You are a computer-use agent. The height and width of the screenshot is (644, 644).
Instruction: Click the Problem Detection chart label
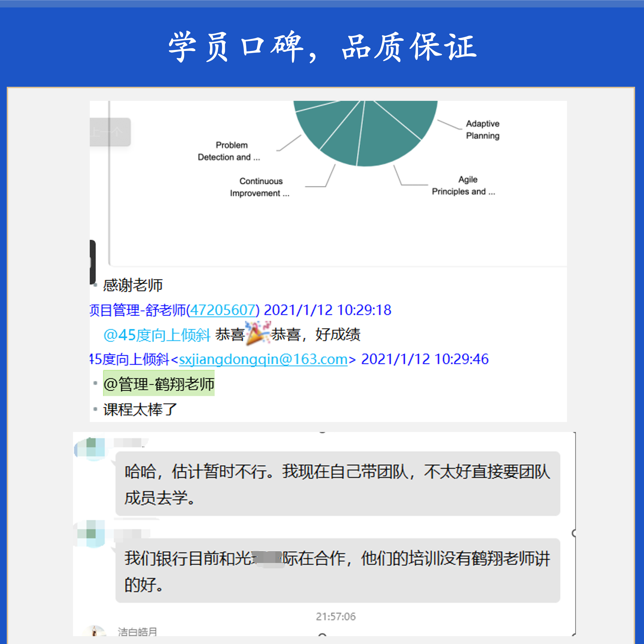229,151
